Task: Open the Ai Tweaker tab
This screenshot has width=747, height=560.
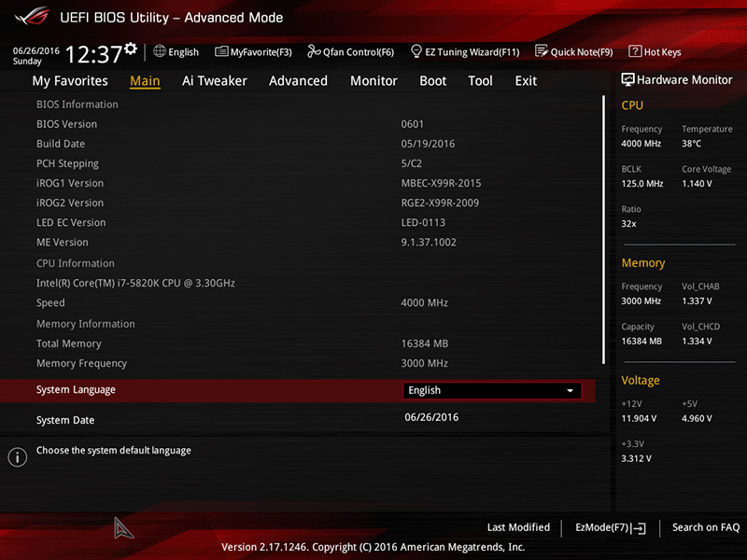Action: (x=215, y=81)
